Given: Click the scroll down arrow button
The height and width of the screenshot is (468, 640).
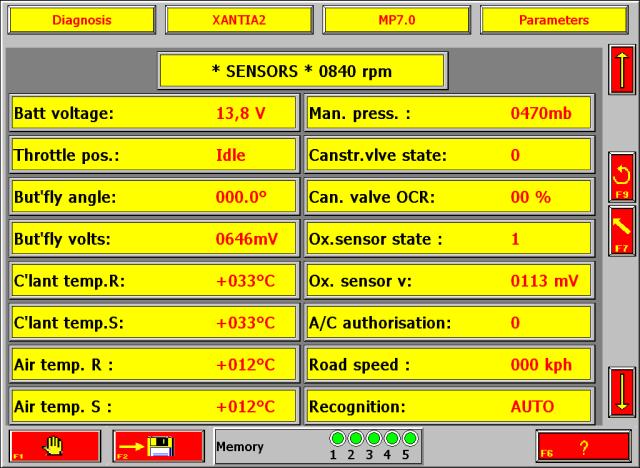Looking at the screenshot, I should tap(622, 392).
